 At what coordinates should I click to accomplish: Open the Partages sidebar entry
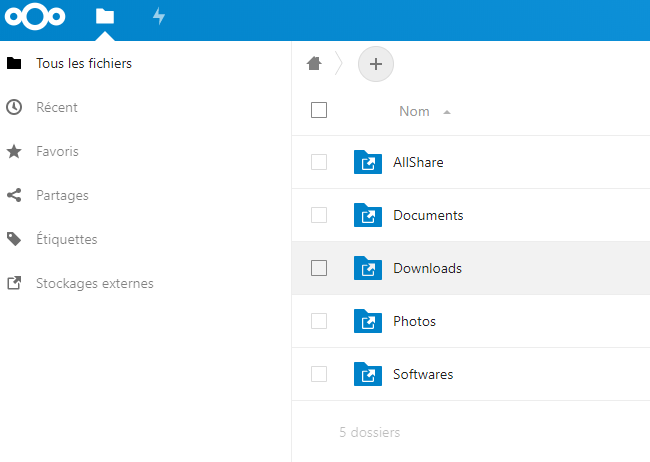[x=62, y=195]
